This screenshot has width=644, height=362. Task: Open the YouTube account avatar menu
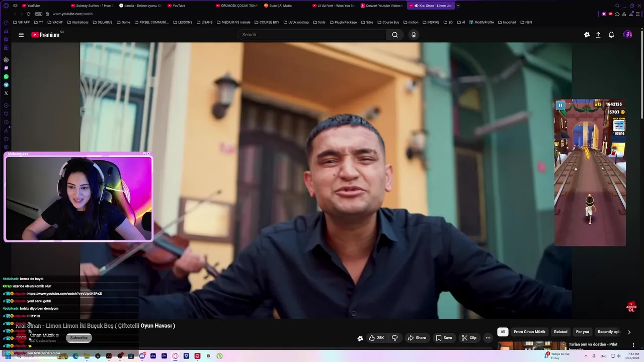coord(627,35)
